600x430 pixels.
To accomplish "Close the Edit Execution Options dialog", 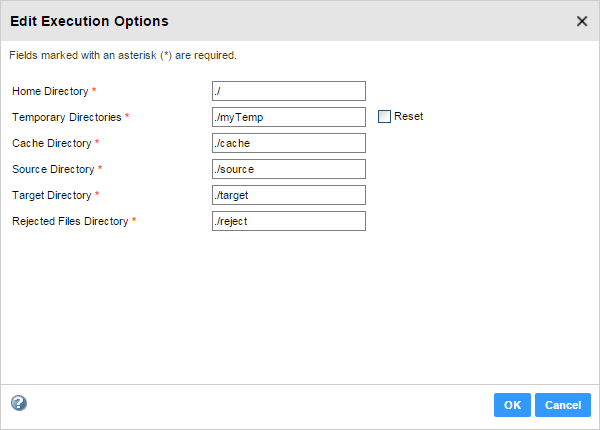I will [x=582, y=21].
